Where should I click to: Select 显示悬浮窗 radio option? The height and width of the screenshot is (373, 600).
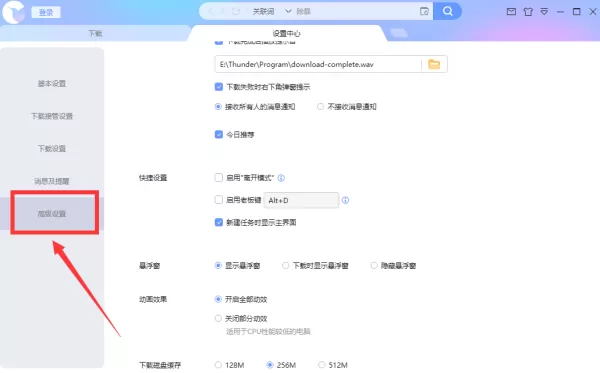coord(218,265)
